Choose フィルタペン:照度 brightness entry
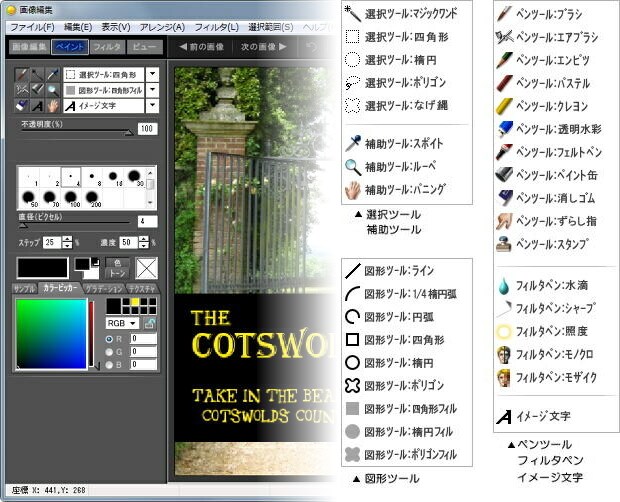The height and width of the screenshot is (502, 620). point(542,331)
